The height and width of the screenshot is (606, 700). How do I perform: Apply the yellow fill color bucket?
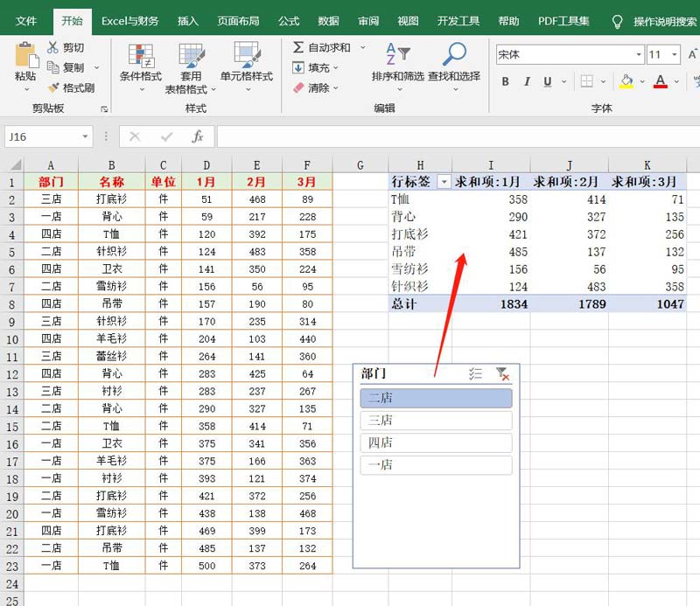tap(626, 82)
